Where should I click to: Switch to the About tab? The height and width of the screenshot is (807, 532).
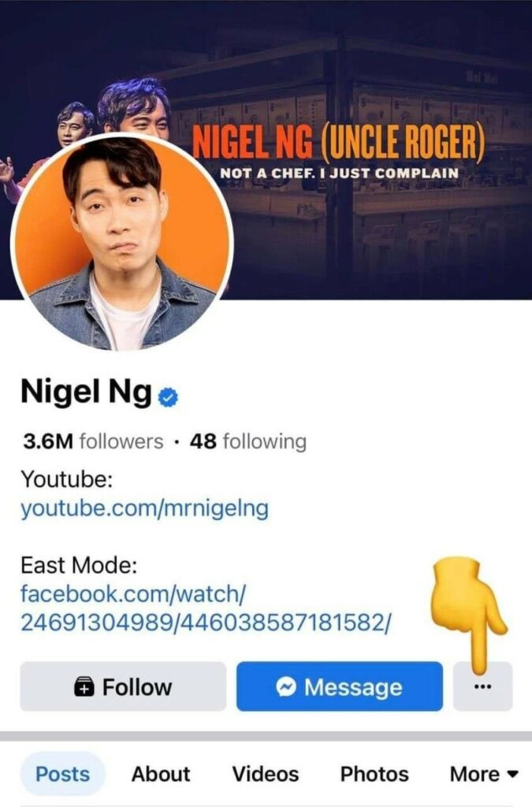161,774
